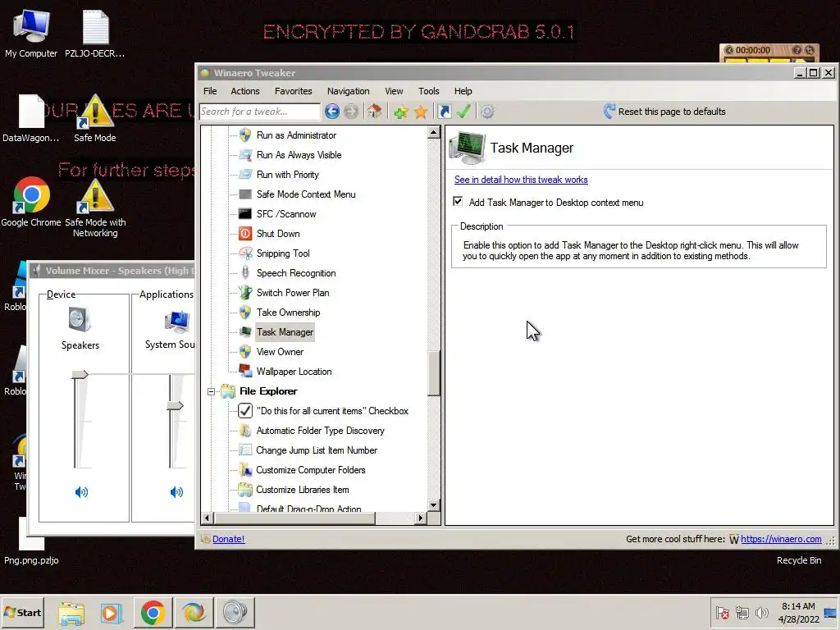The height and width of the screenshot is (630, 840).
Task: Open Windows Media Player taskbar icon
Action: coord(112,612)
